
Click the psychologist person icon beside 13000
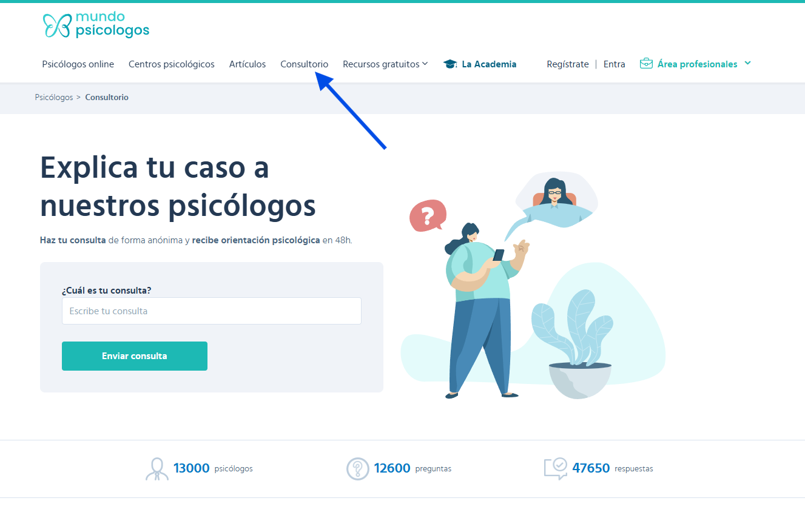point(157,469)
